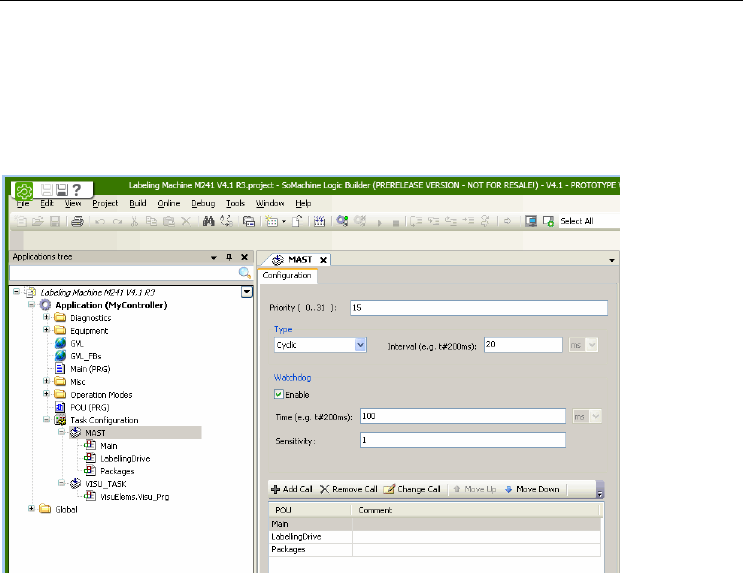Collapse the Task Configuration node
The image size is (743, 573).
point(46,419)
